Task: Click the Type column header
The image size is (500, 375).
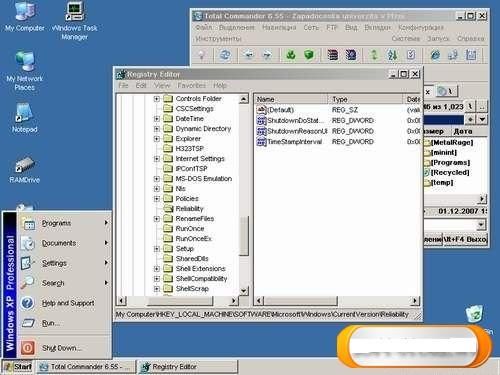Action: [x=366, y=99]
